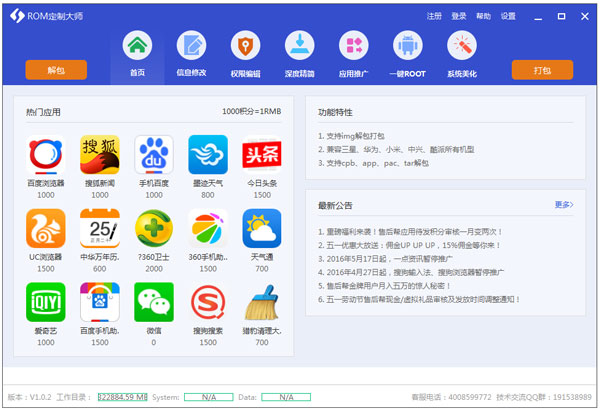This screenshot has height=410, width=600.
Task: Open 更多 announcements link
Action: coord(564,205)
